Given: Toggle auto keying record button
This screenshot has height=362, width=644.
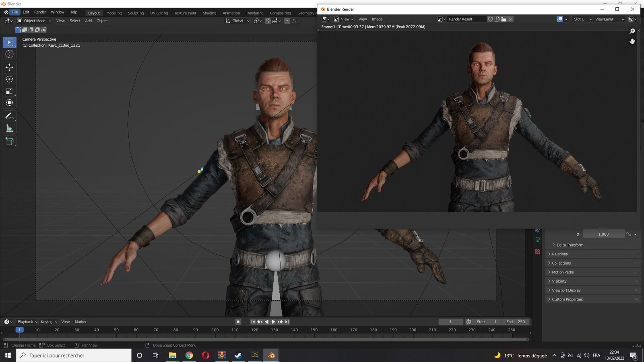Looking at the screenshot, I should pos(238,322).
